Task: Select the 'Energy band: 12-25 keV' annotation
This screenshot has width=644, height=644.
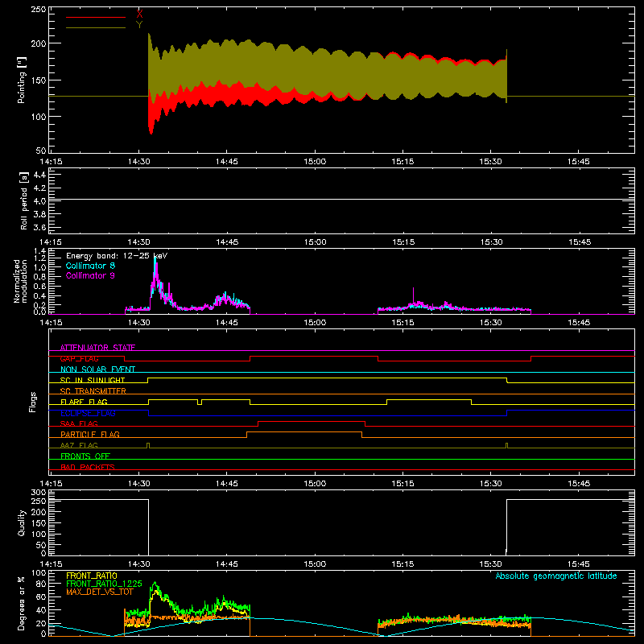Action: (117, 256)
